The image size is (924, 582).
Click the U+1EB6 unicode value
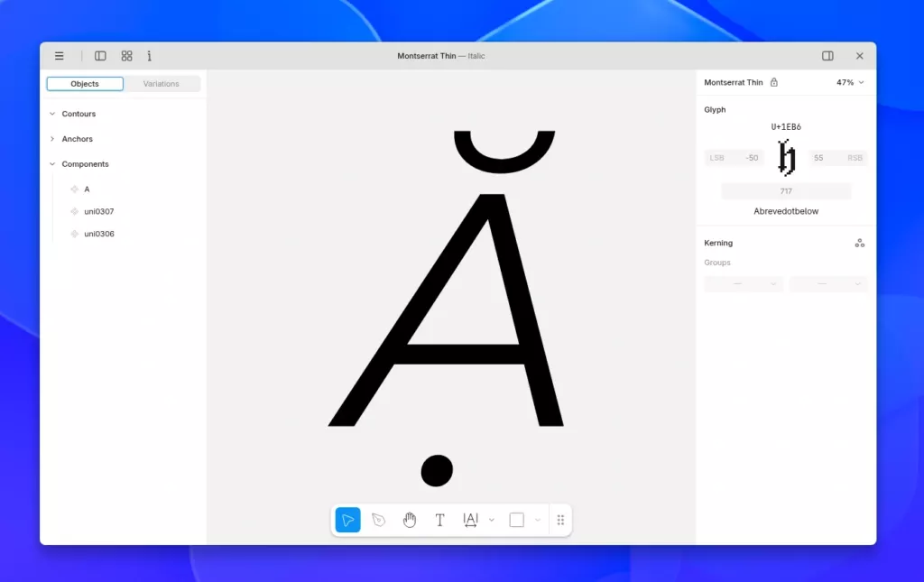coord(786,126)
